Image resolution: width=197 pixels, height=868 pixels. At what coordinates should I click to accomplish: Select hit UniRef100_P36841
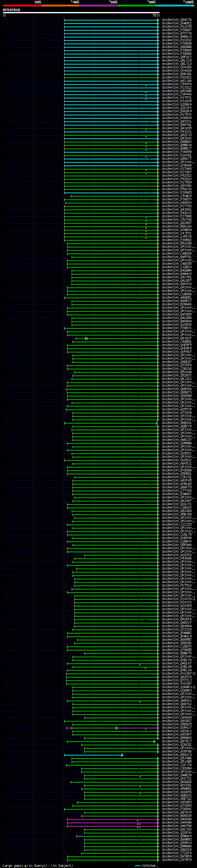click(176, 809)
